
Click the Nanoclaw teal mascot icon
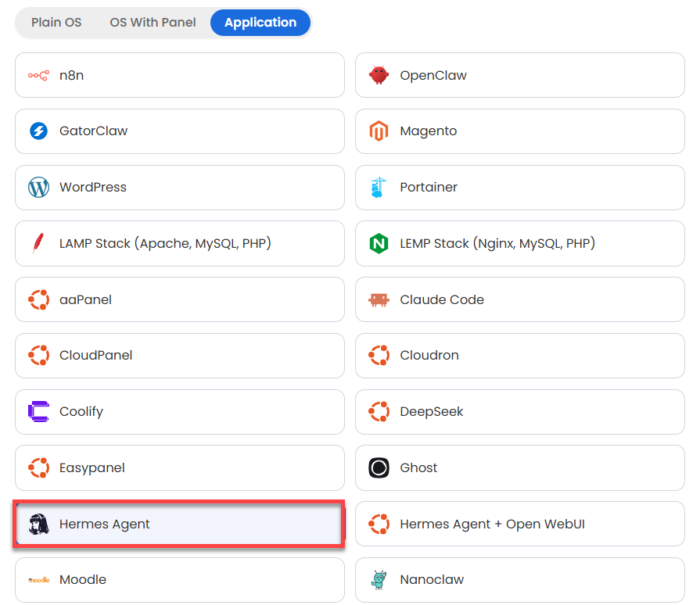pos(379,580)
